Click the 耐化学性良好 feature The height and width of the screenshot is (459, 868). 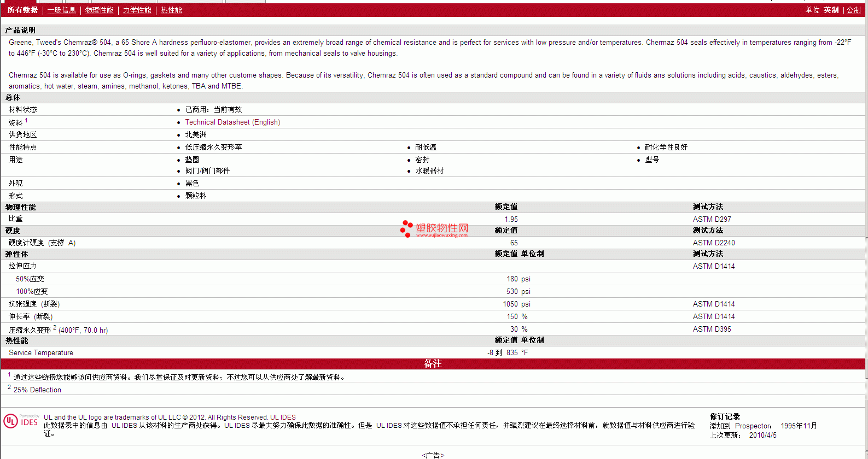(x=666, y=147)
